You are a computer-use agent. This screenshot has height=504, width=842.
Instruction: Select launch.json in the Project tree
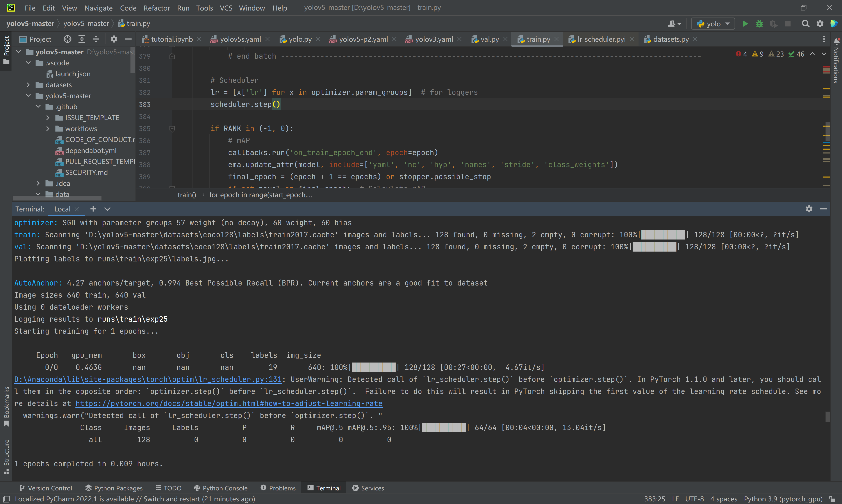(x=73, y=74)
